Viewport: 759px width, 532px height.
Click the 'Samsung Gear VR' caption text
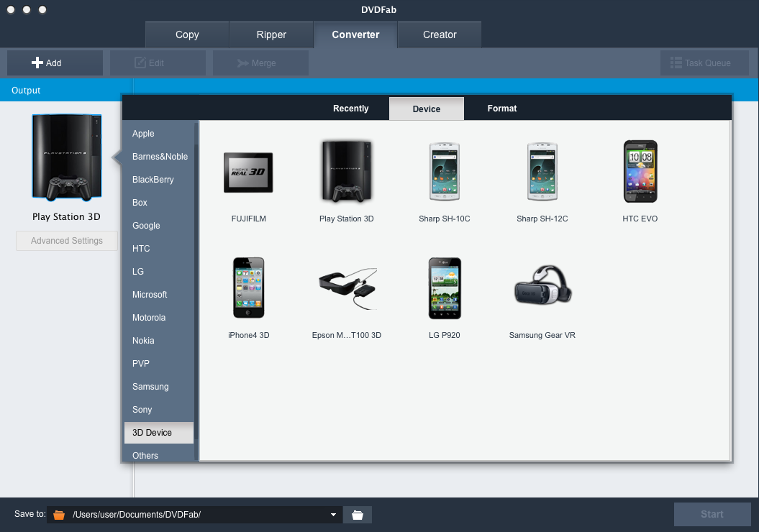(542, 335)
